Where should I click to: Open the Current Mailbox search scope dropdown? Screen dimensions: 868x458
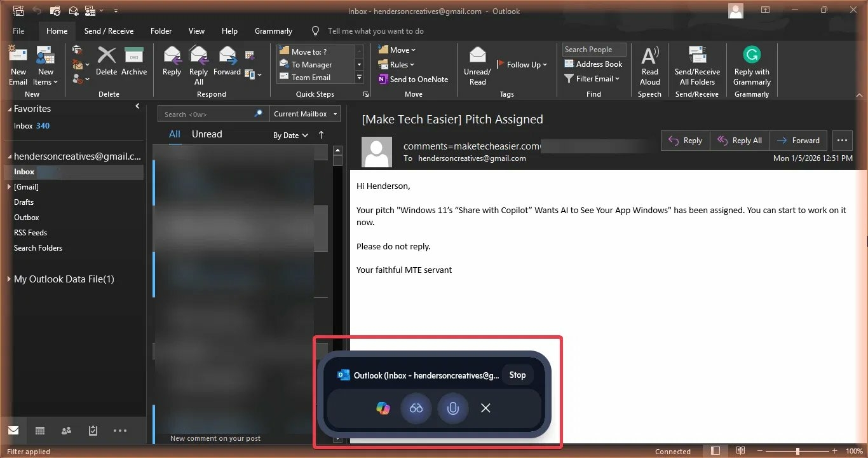tap(304, 113)
